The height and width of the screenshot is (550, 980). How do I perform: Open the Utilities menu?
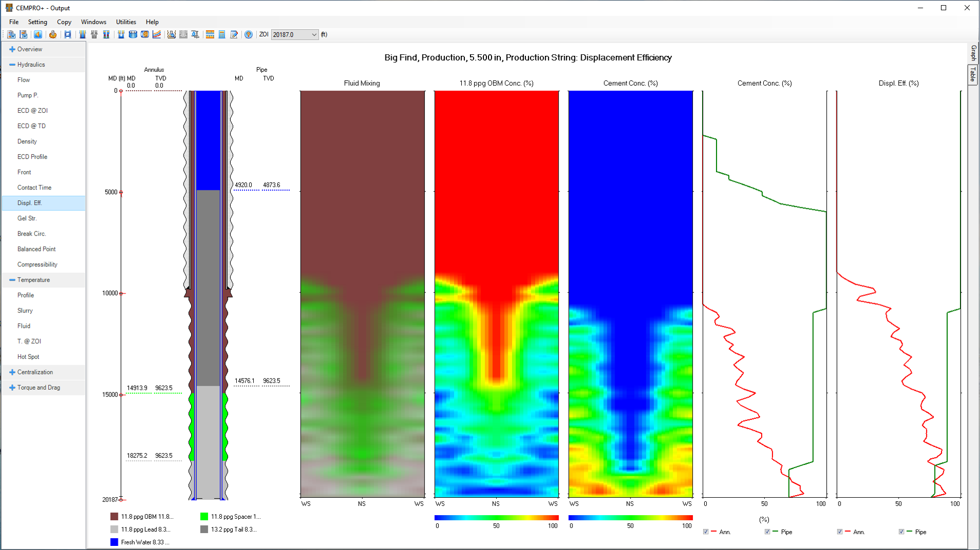click(x=126, y=22)
